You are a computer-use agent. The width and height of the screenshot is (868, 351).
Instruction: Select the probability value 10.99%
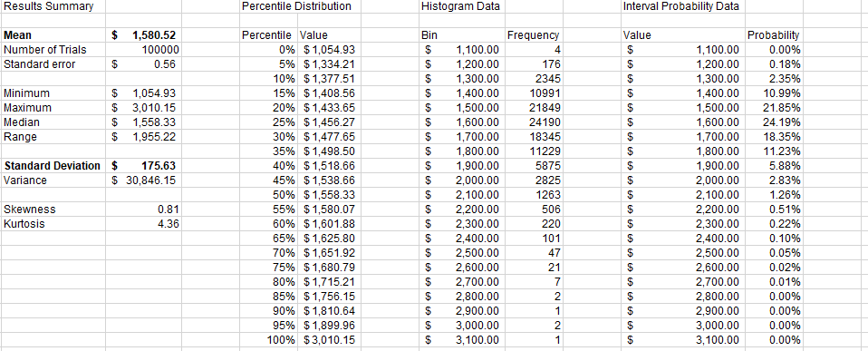(x=774, y=93)
